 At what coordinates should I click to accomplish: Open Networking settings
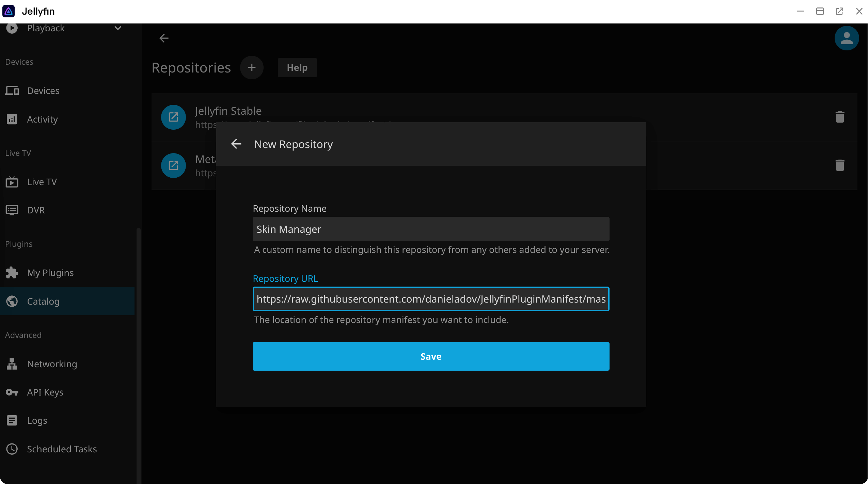tap(52, 364)
